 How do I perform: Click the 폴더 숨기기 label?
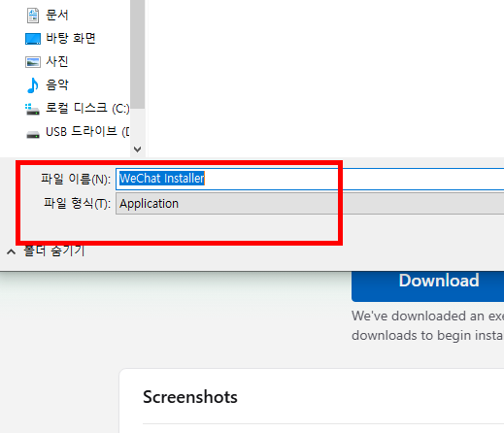[x=54, y=251]
